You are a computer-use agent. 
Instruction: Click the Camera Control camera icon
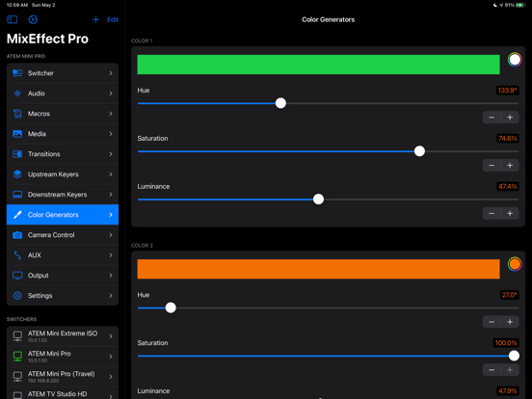tap(17, 235)
